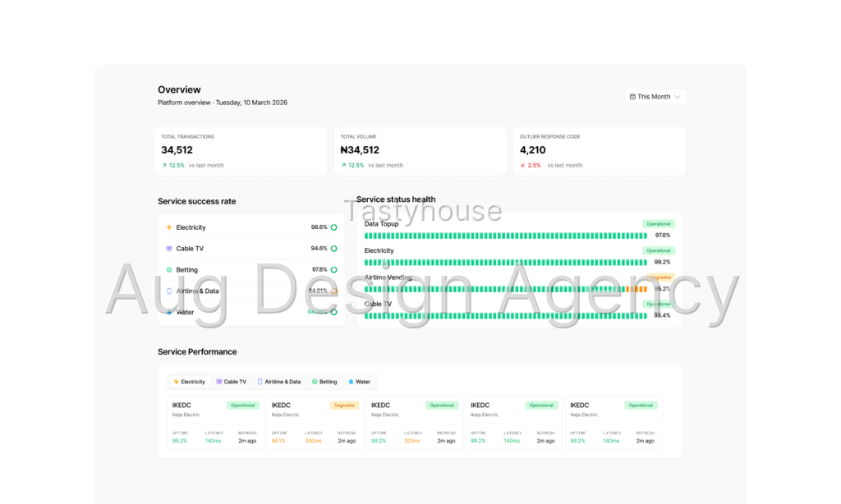Click the 97.6% value for Data Topup

click(663, 236)
